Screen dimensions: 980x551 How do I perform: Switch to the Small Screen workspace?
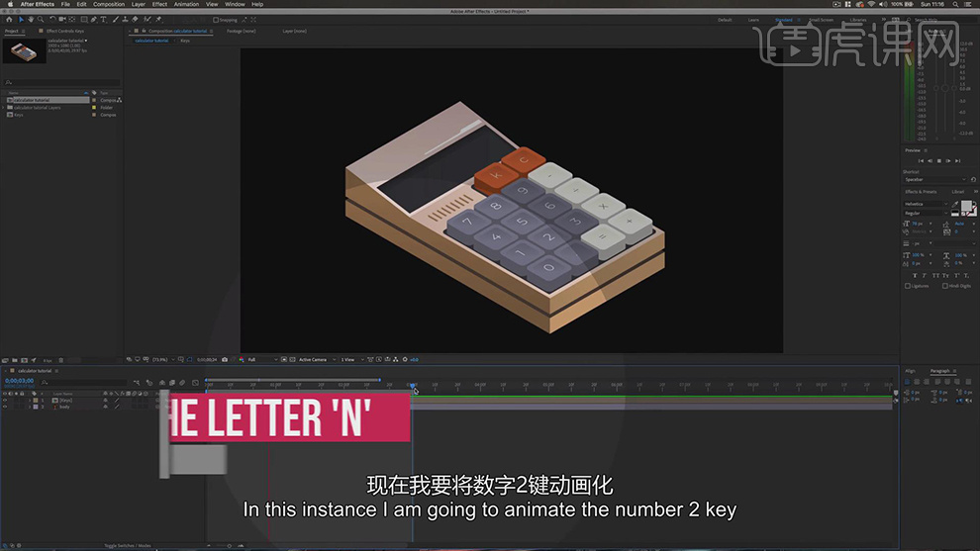tap(822, 20)
